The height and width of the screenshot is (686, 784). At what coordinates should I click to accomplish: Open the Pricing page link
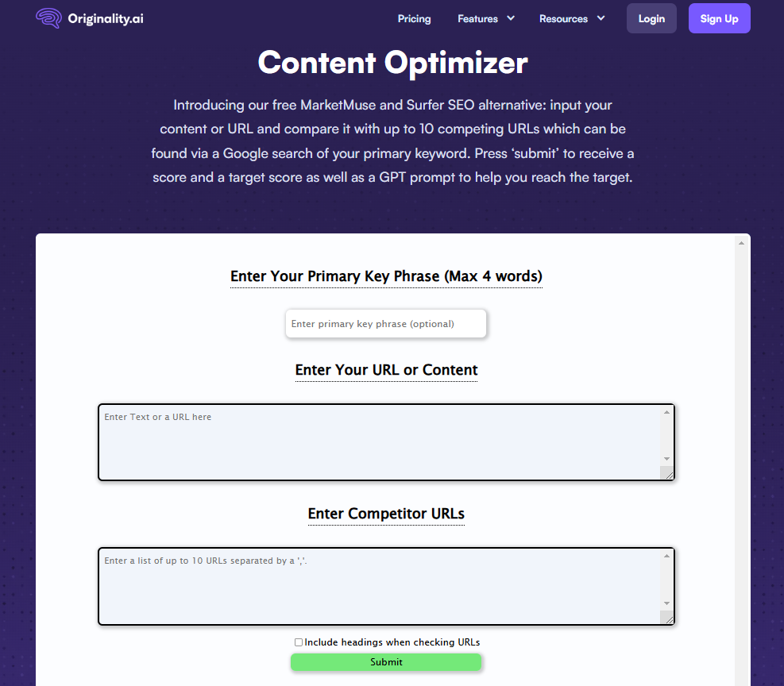click(414, 18)
